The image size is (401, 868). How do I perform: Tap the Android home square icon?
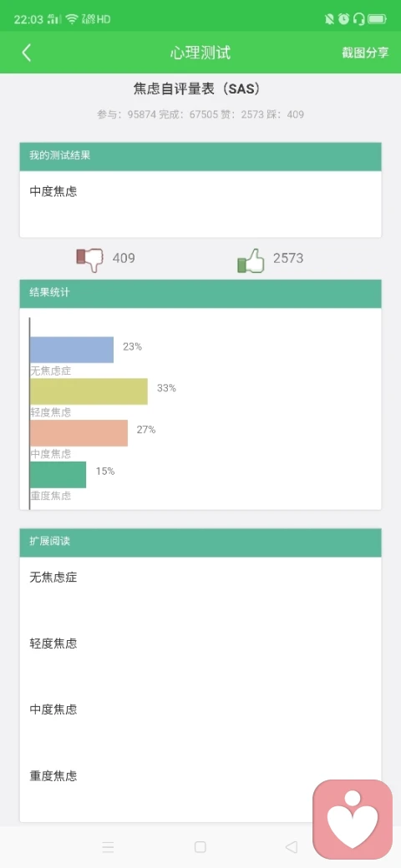[x=200, y=846]
